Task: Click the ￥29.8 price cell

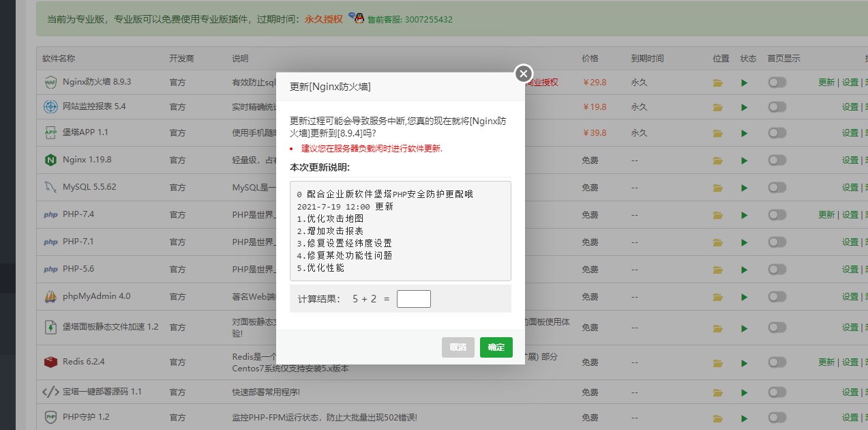Action: point(595,82)
